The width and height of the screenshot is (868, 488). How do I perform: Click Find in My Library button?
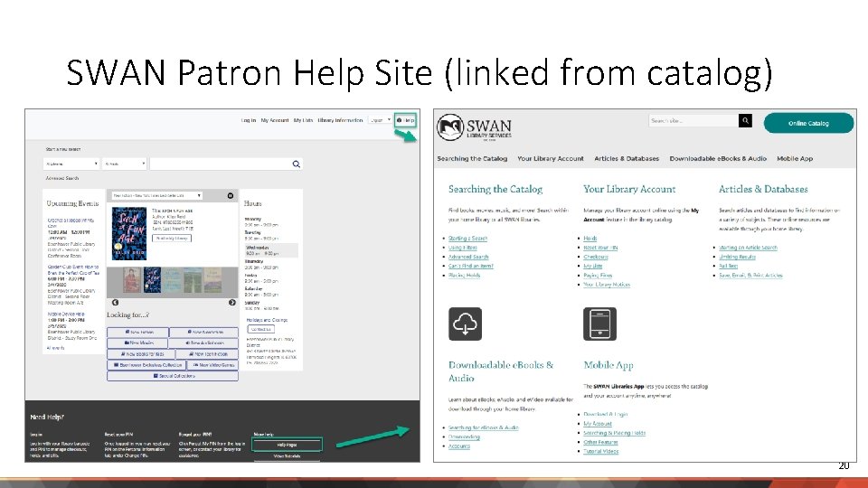click(172, 238)
